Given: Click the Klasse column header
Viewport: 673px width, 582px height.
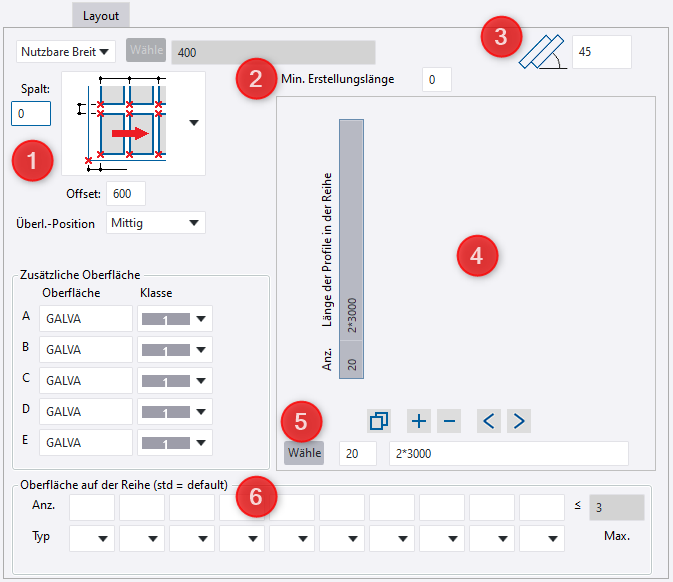Looking at the screenshot, I should coord(156,293).
